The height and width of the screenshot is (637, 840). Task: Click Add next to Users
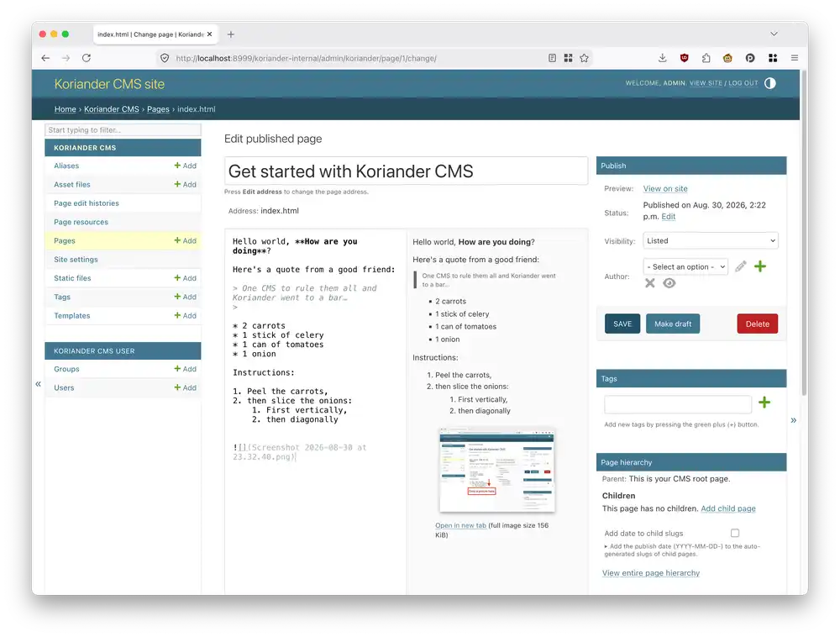[186, 388]
